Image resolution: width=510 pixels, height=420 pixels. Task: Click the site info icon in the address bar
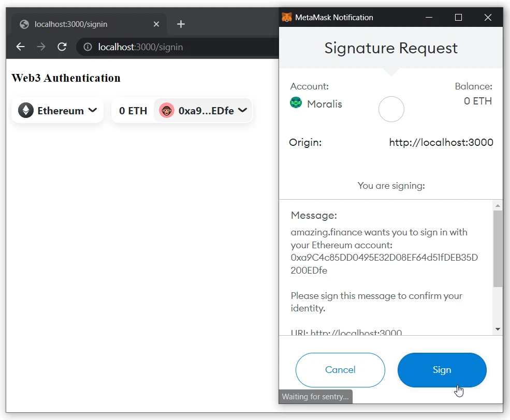pyautogui.click(x=88, y=47)
